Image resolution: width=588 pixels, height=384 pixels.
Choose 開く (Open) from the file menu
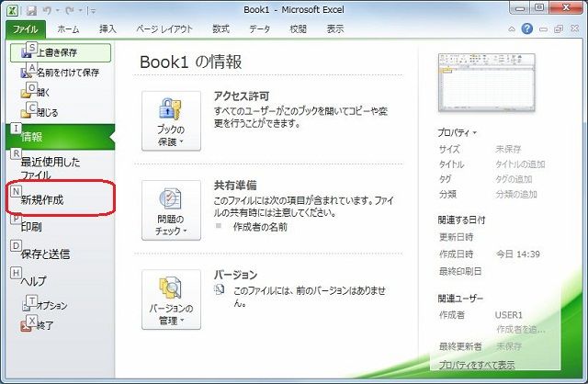pos(61,92)
